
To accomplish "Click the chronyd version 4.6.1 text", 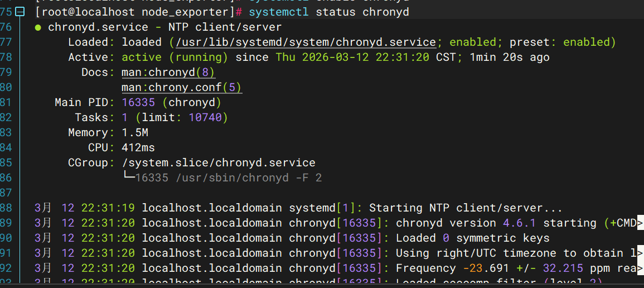I will [466, 223].
